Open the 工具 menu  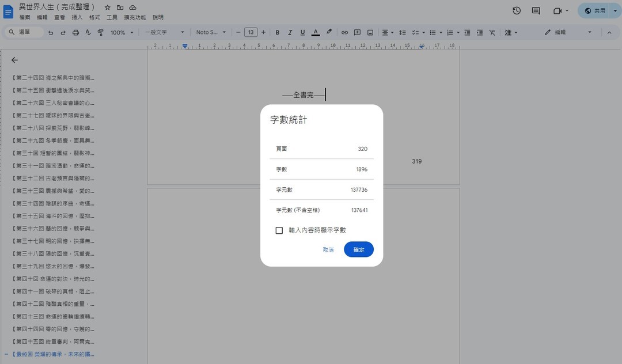click(x=112, y=17)
